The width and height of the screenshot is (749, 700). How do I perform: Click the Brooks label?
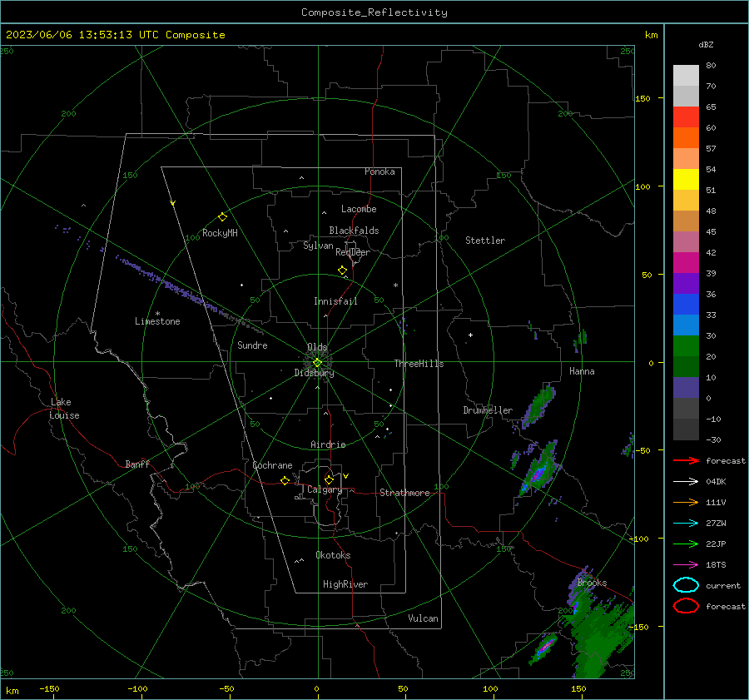point(592,583)
